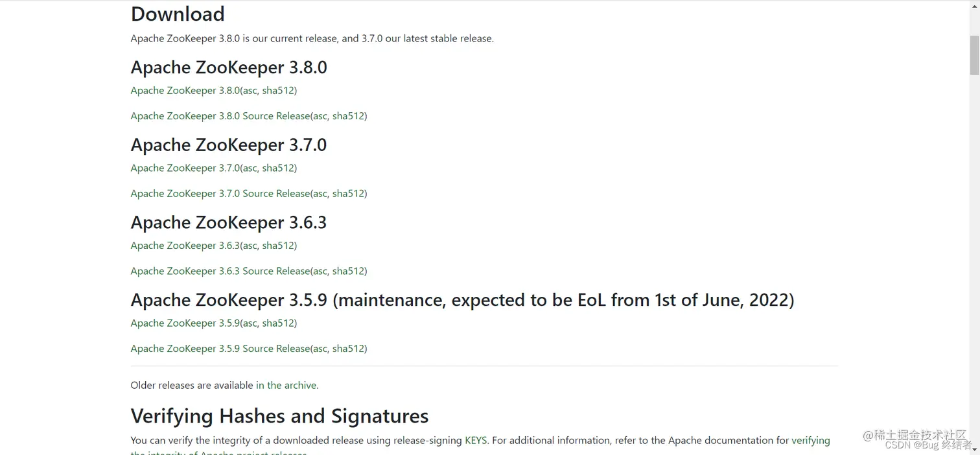Open the asc signature for ZooKeeper 3.8.0 binary
This screenshot has height=455, width=980.
point(250,90)
